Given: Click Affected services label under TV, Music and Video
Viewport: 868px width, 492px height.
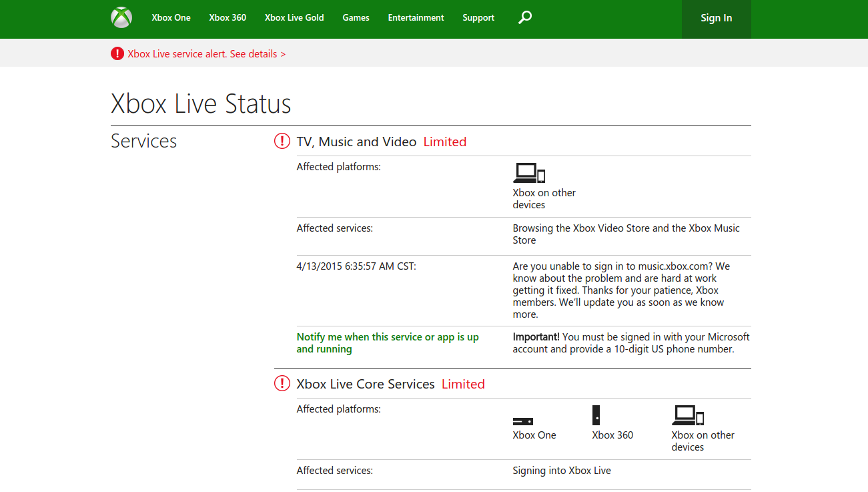Looking at the screenshot, I should (x=334, y=228).
